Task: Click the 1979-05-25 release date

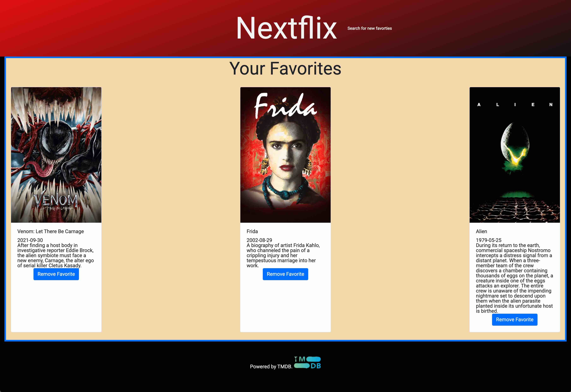Action: [488, 240]
